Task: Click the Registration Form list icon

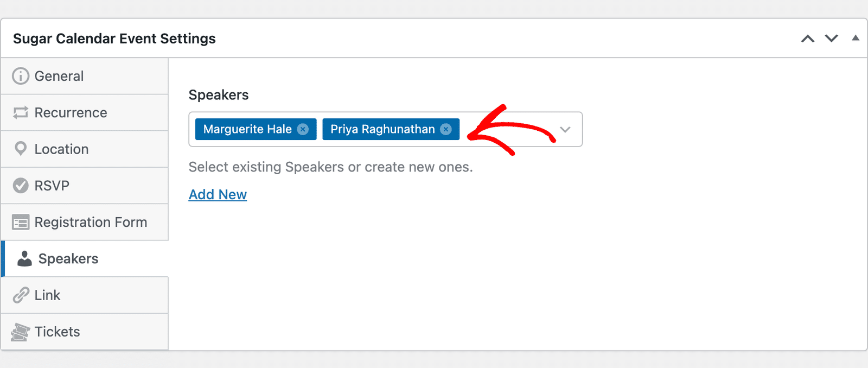Action: (x=21, y=222)
